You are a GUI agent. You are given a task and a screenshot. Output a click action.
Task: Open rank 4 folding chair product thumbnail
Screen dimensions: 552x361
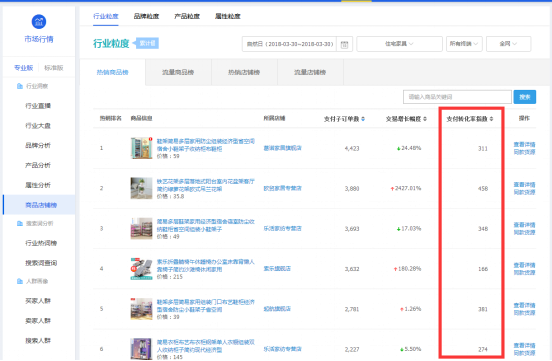tap(141, 269)
